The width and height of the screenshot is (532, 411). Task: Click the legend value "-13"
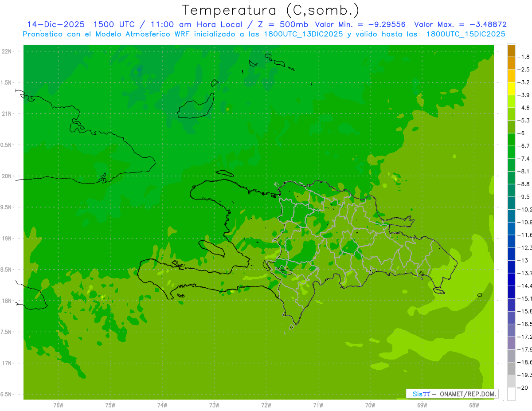tap(524, 260)
